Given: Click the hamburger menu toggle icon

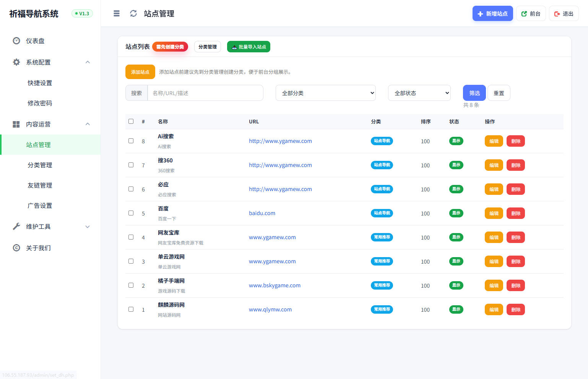Looking at the screenshot, I should (117, 14).
